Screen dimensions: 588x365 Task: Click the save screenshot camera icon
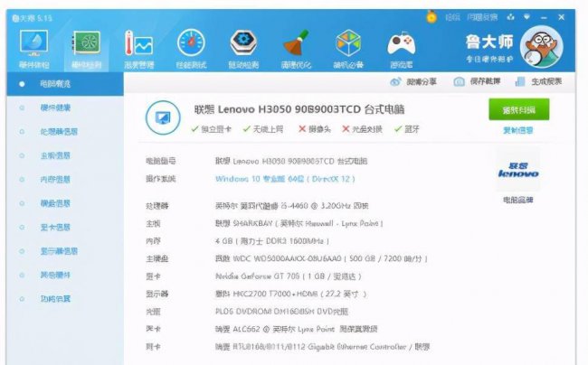click(459, 81)
